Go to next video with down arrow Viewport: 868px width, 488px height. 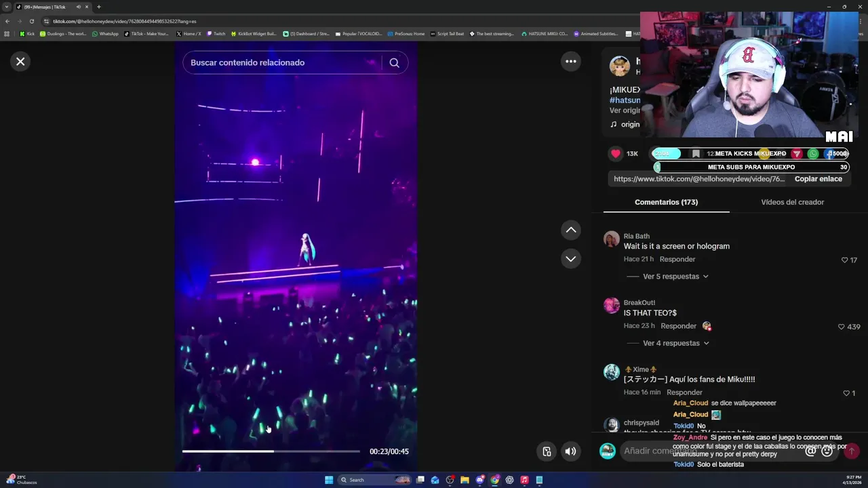tap(571, 259)
